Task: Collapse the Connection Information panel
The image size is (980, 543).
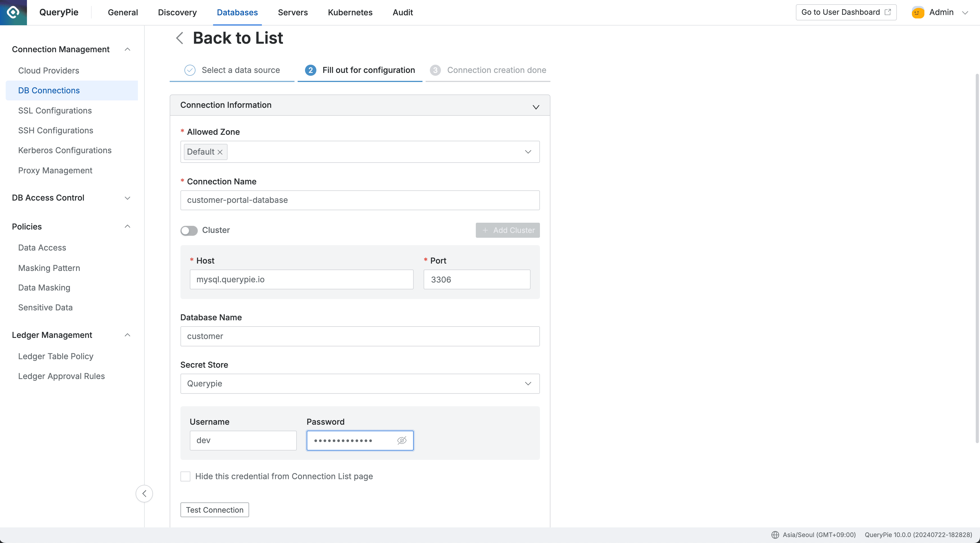Action: [536, 107]
